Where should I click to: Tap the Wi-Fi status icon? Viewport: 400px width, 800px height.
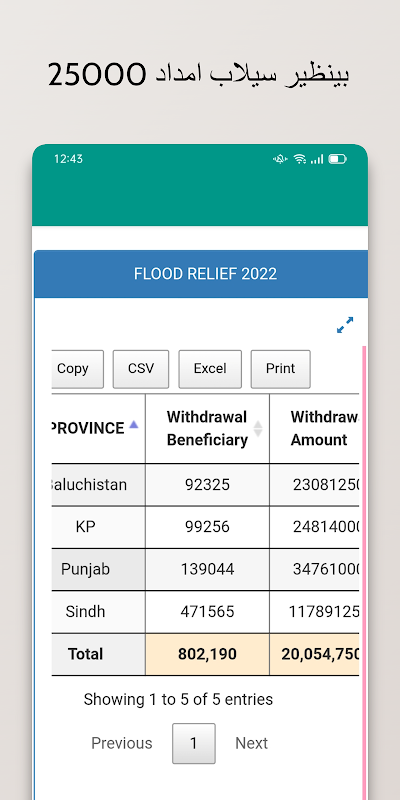(299, 159)
